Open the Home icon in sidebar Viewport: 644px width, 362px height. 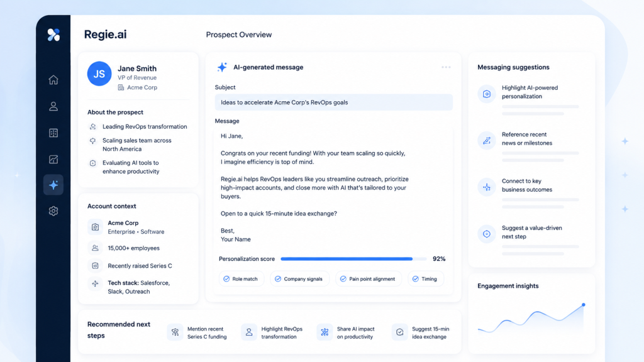point(53,80)
